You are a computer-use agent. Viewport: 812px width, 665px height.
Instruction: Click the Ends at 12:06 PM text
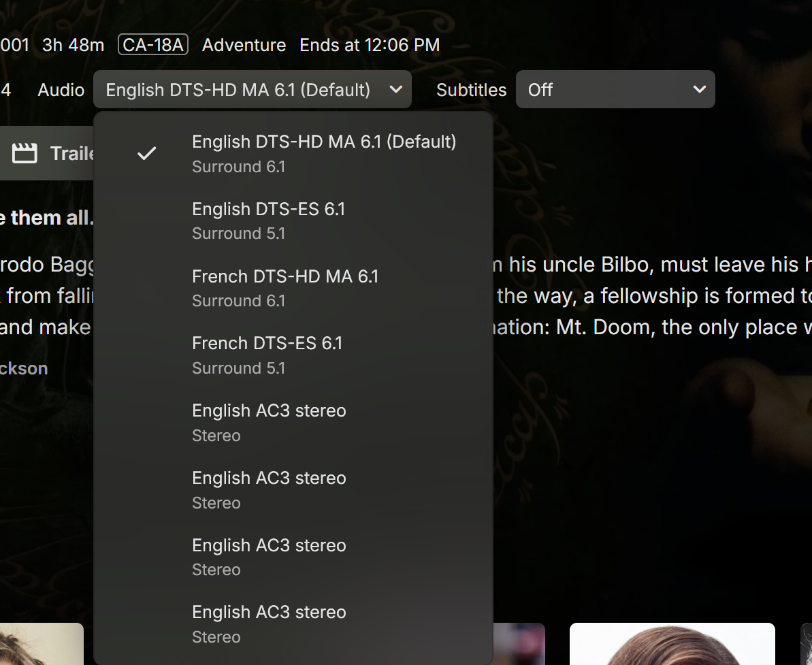(x=370, y=45)
